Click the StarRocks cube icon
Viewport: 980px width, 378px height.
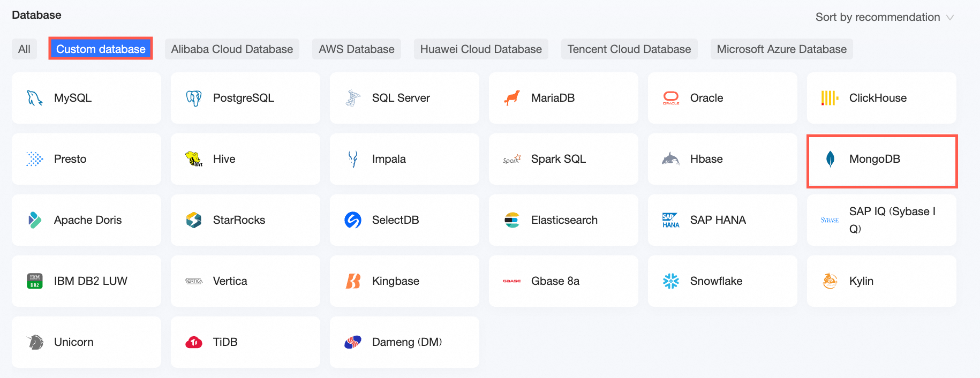click(x=194, y=220)
